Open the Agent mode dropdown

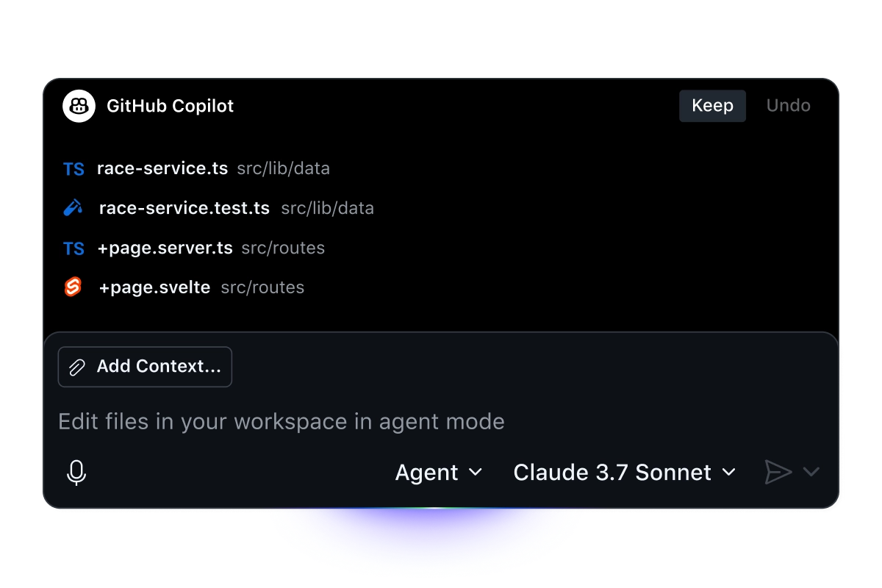439,473
